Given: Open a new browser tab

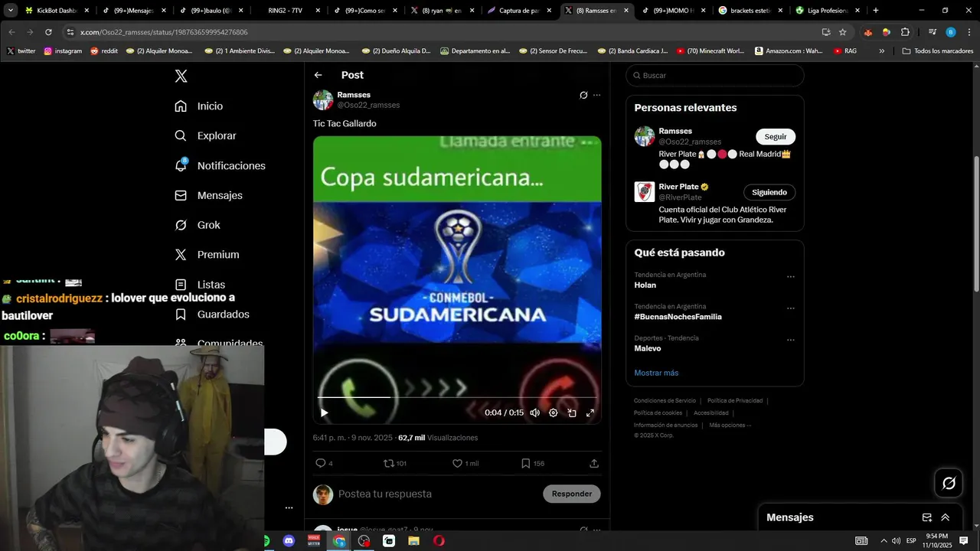Looking at the screenshot, I should tap(876, 11).
